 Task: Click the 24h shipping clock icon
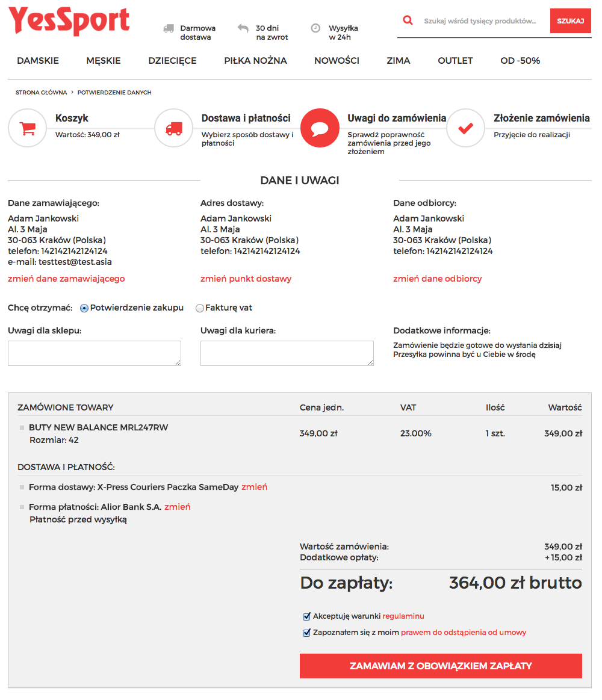(315, 28)
